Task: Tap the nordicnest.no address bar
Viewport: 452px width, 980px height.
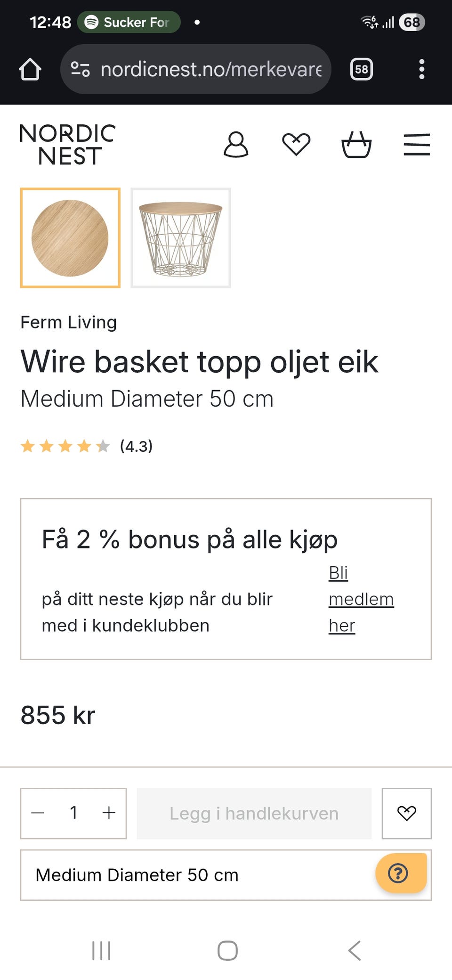Action: pos(211,69)
